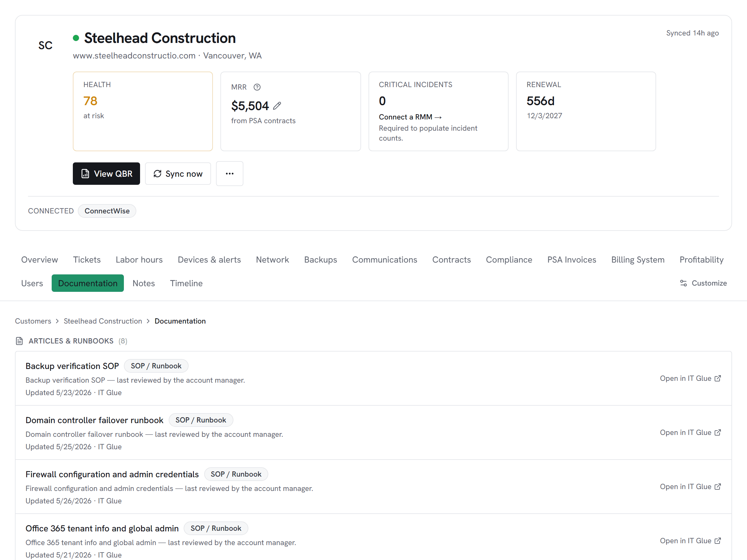Click the Synced 14h ago status

coord(692,33)
